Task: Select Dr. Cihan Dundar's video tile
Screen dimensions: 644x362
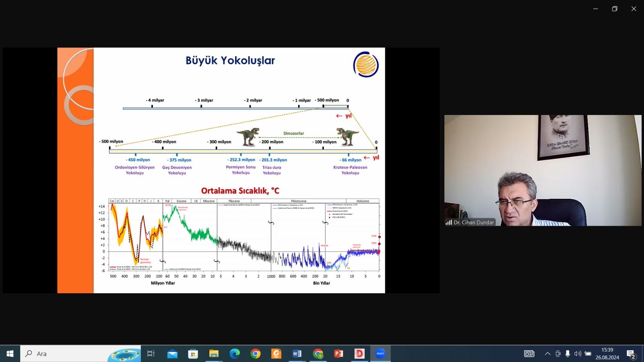Action: click(543, 170)
